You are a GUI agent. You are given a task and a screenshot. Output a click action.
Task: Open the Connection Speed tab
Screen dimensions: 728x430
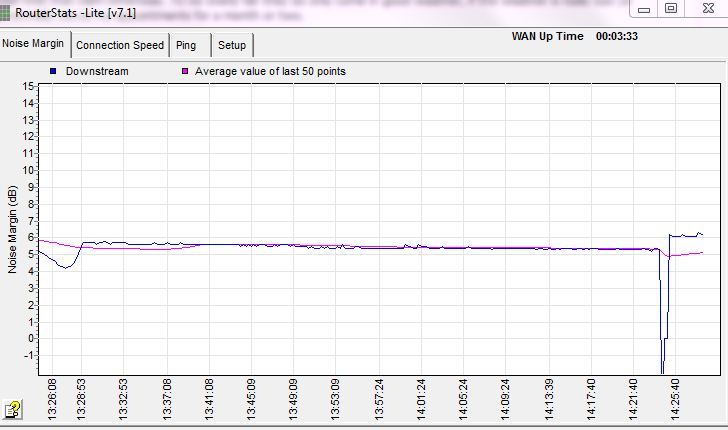[120, 46]
